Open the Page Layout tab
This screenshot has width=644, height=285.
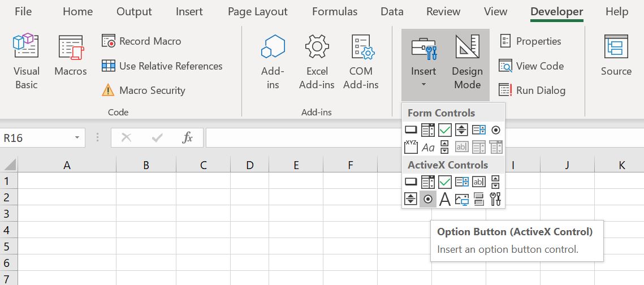point(258,11)
